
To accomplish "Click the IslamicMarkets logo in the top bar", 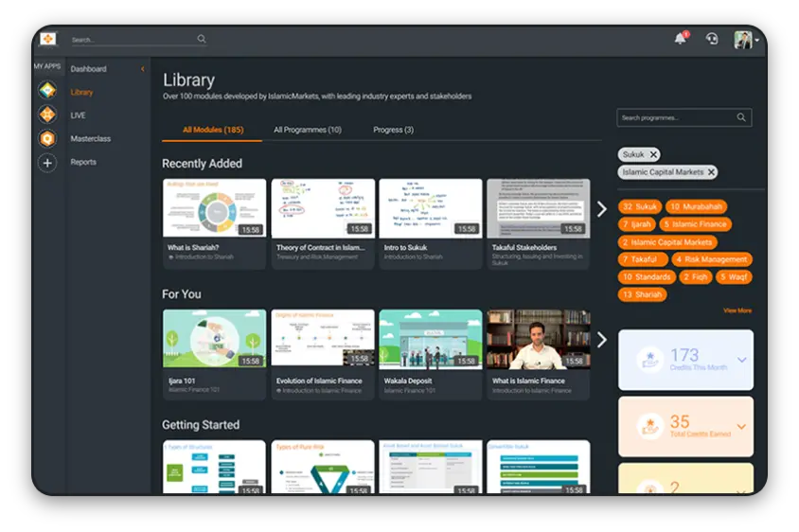I will (47, 39).
